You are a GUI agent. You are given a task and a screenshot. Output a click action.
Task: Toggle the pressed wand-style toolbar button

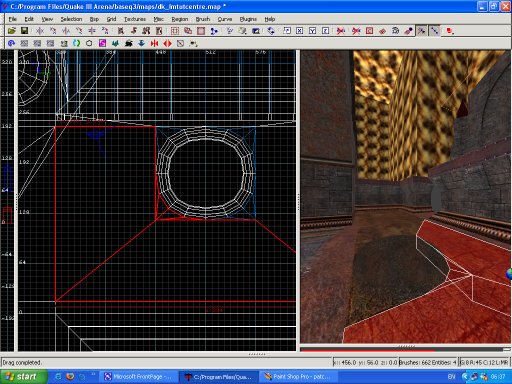pos(422,31)
